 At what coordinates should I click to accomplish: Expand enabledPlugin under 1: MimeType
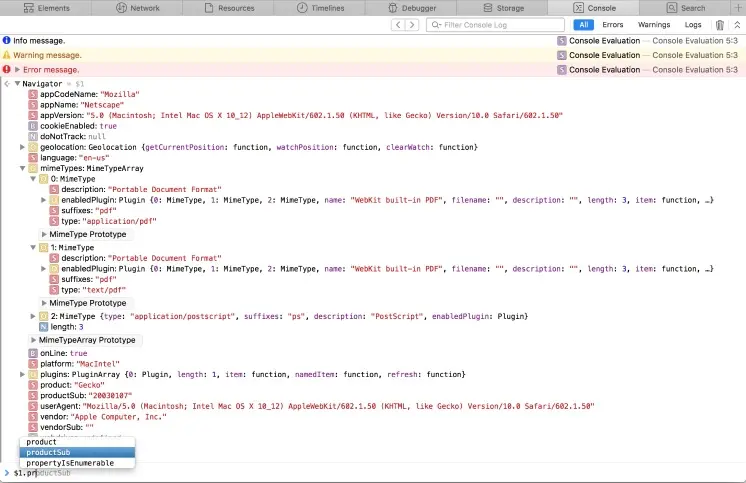(43, 269)
